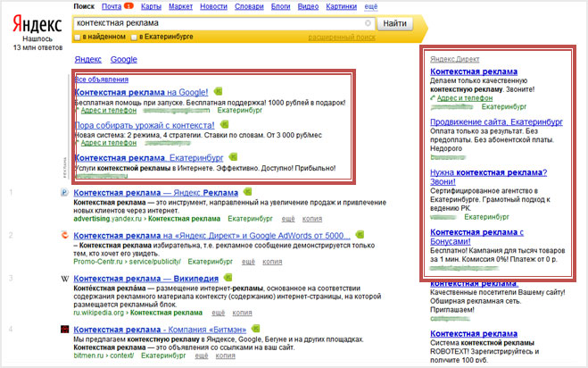Open 'ru.wikipedia.org' green URL link
588x368 pixels.
(x=99, y=313)
